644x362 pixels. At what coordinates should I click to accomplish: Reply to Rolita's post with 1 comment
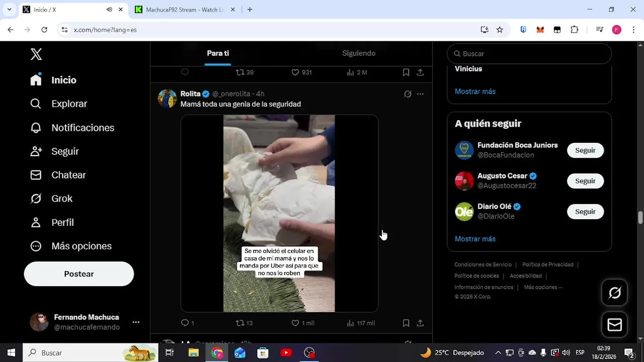click(x=187, y=323)
